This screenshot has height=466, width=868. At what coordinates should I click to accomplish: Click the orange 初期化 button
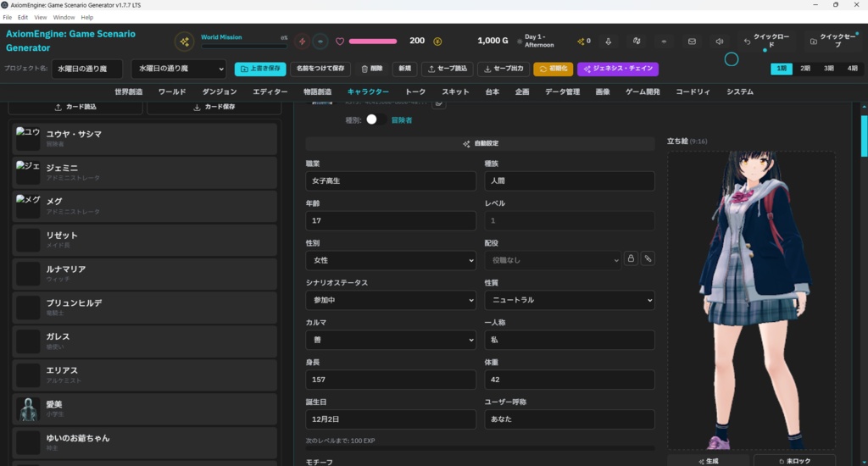coord(553,69)
